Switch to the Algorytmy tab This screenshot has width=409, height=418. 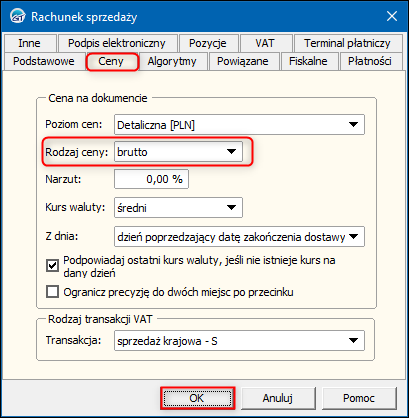172,61
